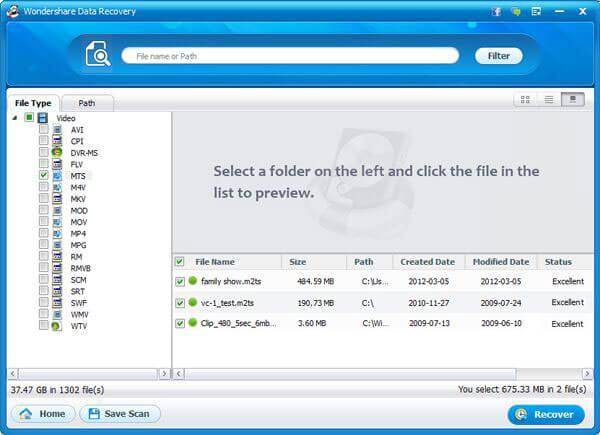Sort by the Modified Date column header
Viewport: 600px width, 435px height.
click(501, 262)
